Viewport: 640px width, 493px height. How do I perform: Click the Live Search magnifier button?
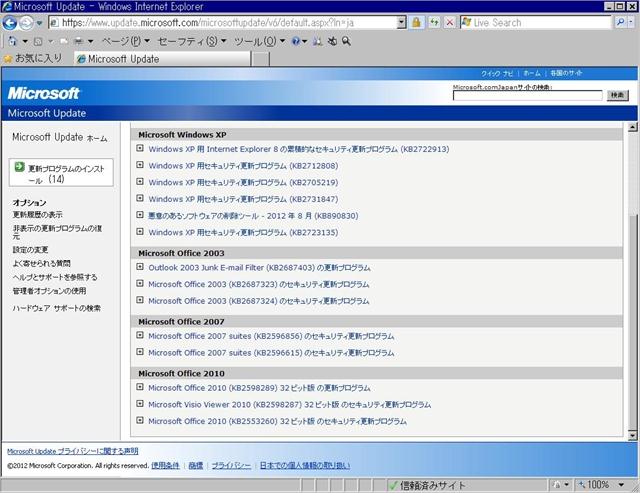click(620, 22)
